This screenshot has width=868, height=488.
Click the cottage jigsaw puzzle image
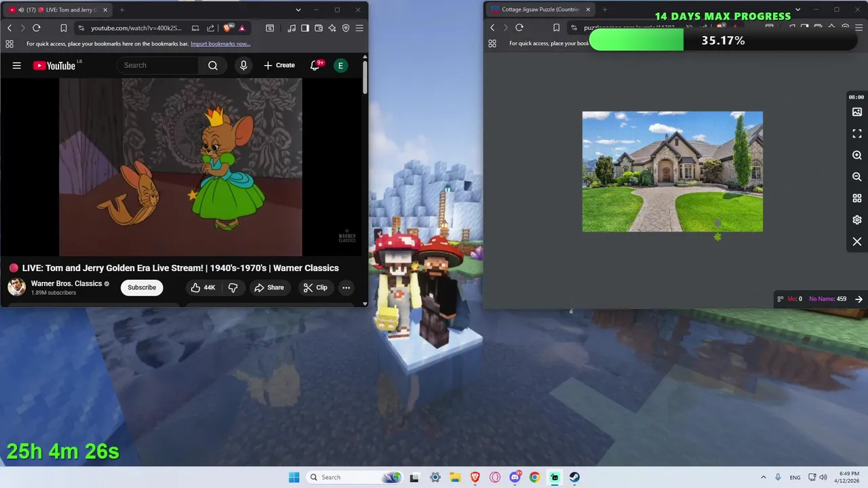click(x=673, y=171)
